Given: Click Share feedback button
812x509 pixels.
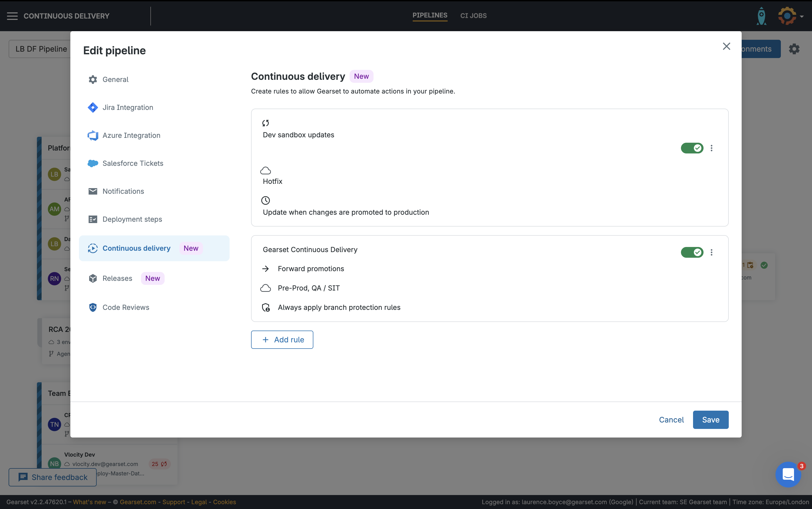Looking at the screenshot, I should (x=52, y=477).
